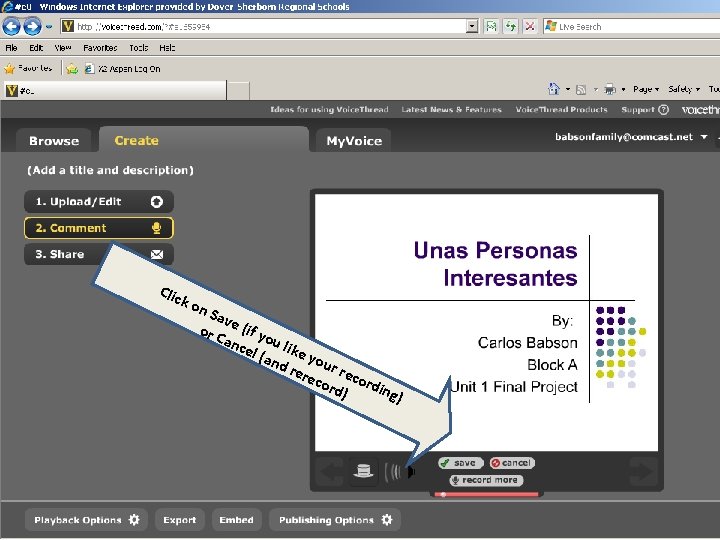Image resolution: width=720 pixels, height=540 pixels.
Task: Click the previous slide arrow in player
Action: click(330, 472)
